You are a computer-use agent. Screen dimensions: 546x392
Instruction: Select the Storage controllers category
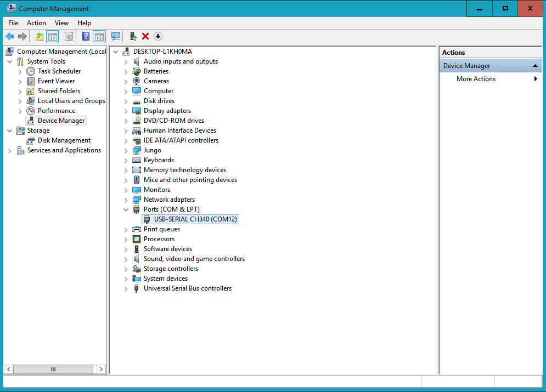coord(171,269)
